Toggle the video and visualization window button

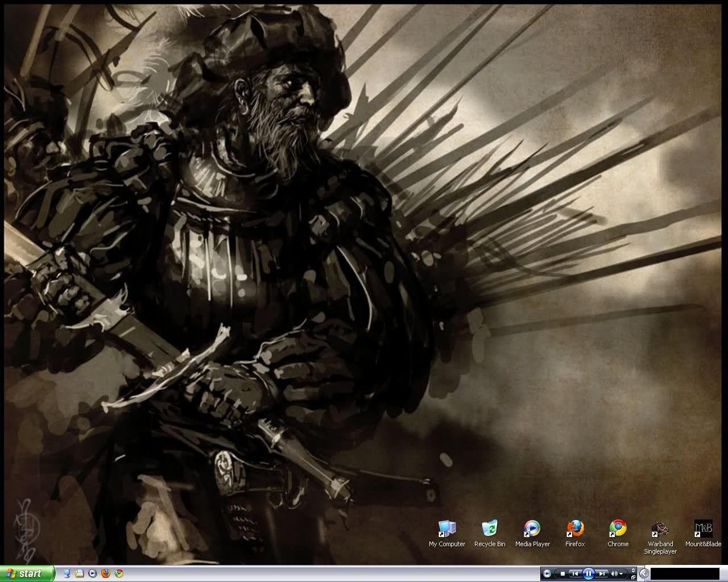[633, 570]
